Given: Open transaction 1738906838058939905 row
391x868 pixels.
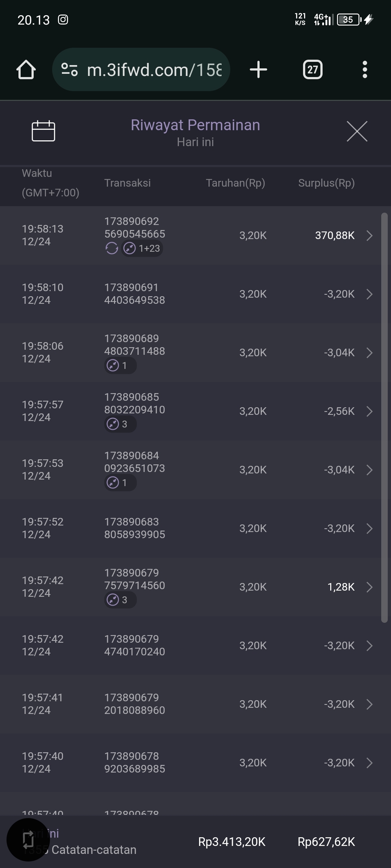Looking at the screenshot, I should pos(135,528).
